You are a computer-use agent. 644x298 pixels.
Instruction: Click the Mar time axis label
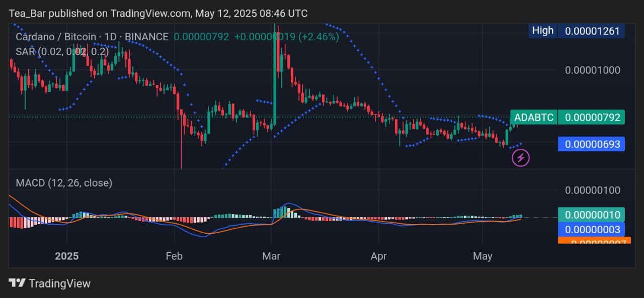[x=271, y=256]
